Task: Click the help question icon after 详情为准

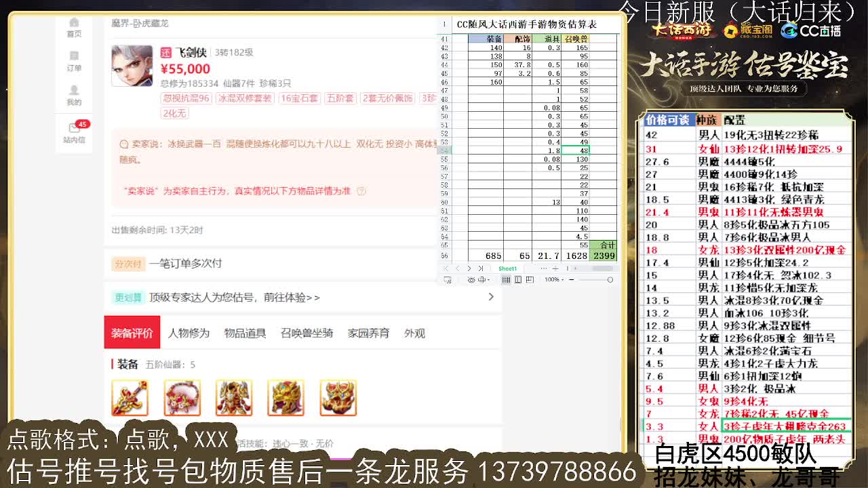Action: pyautogui.click(x=361, y=191)
